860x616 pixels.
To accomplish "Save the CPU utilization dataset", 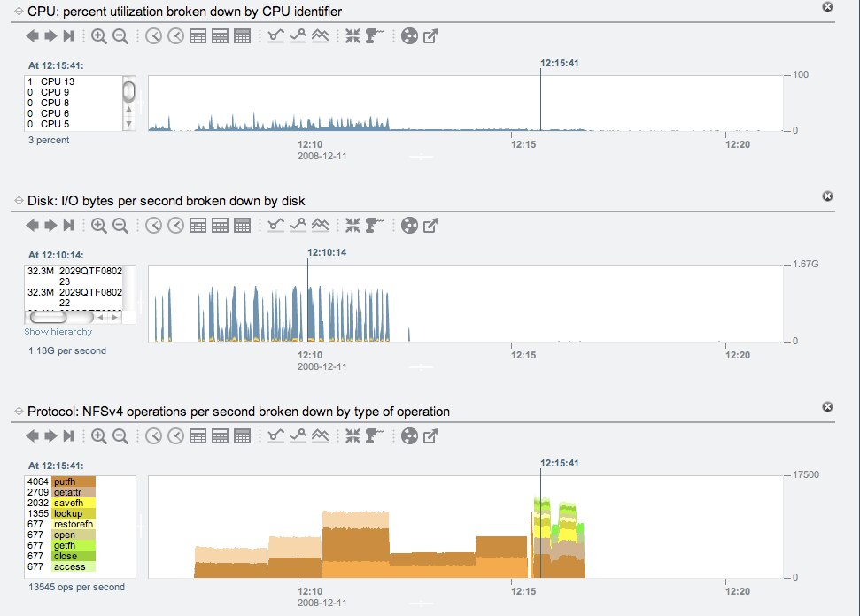I will coord(409,36).
